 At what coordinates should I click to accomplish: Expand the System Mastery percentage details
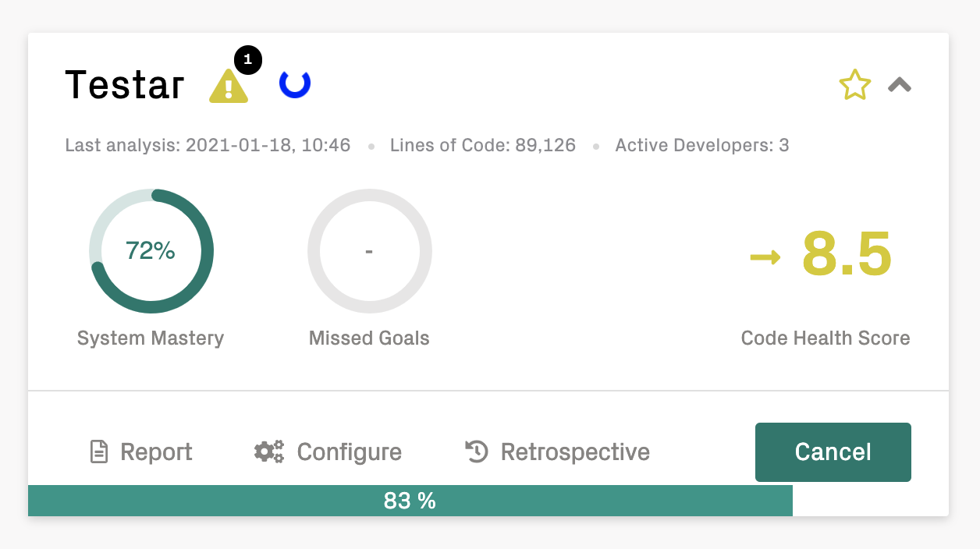(x=151, y=251)
